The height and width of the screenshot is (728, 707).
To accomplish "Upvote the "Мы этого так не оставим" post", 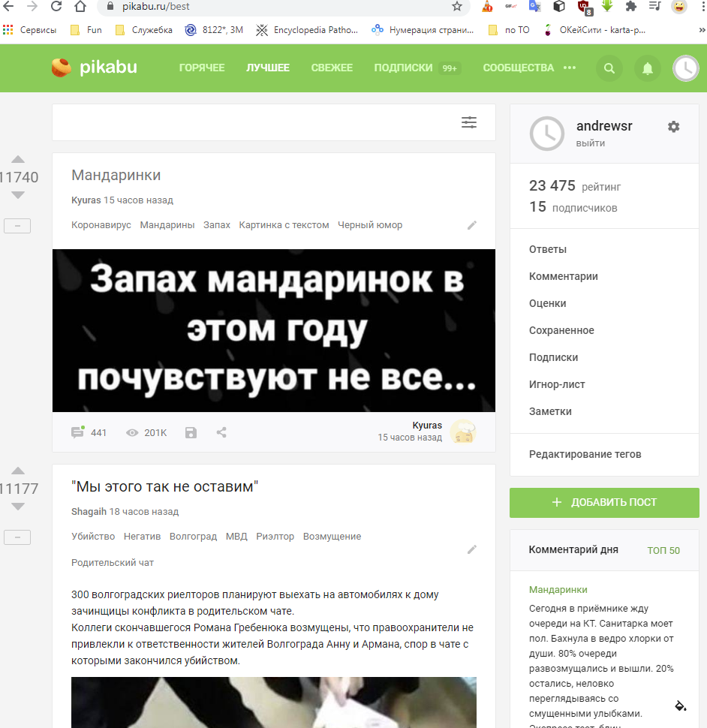I will [x=18, y=471].
